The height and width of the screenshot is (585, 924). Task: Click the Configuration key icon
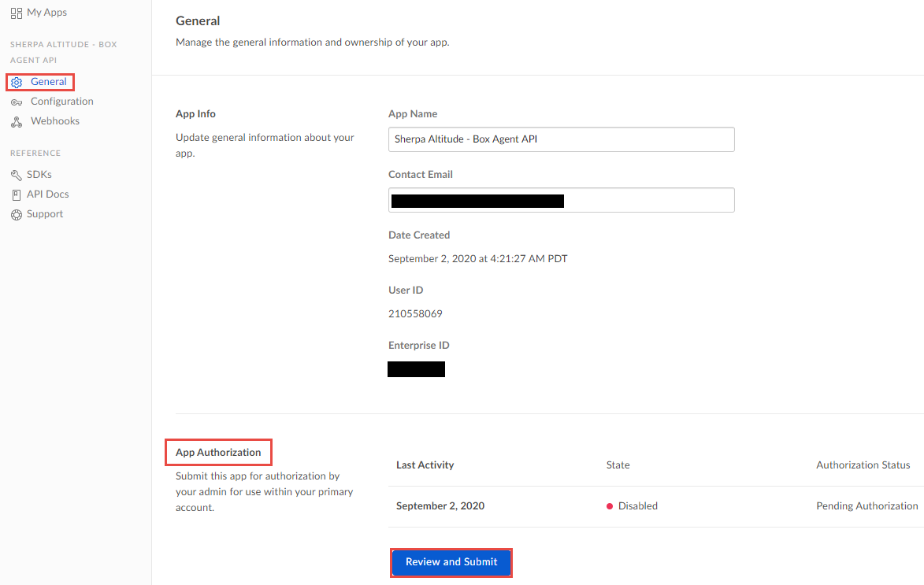[x=17, y=102]
